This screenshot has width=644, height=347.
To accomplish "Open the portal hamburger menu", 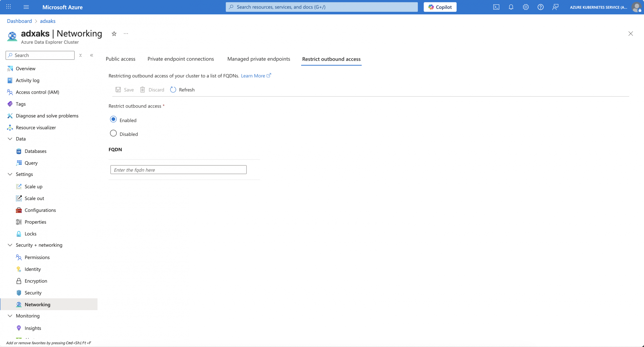I will 26,7.
